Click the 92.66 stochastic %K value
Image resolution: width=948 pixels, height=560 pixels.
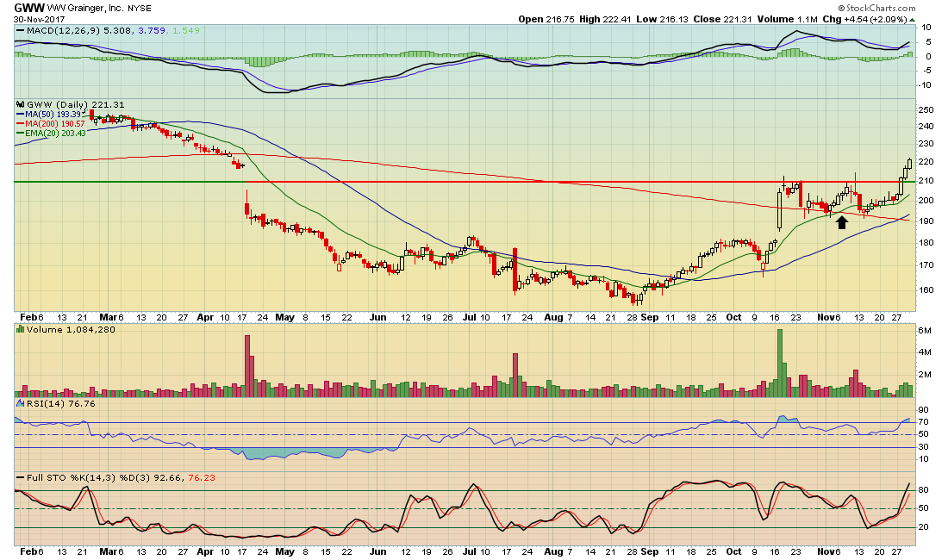click(x=168, y=477)
